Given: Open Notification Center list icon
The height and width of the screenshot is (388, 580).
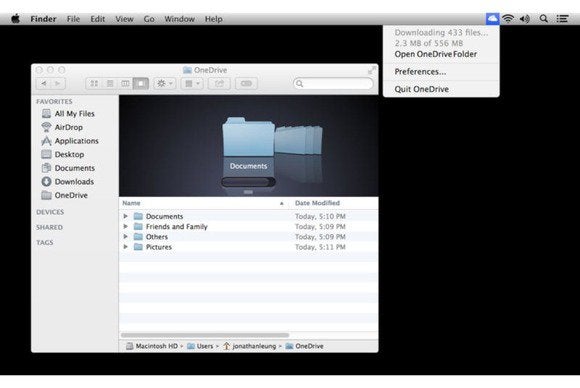Looking at the screenshot, I should coord(562,18).
